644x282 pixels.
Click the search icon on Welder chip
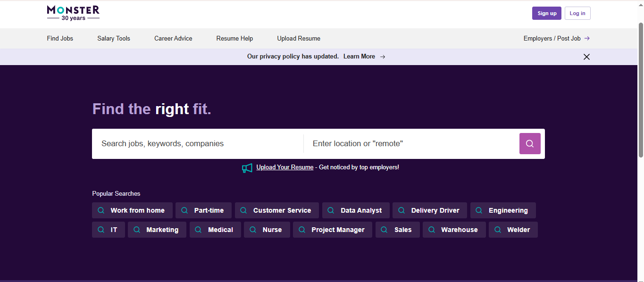click(x=498, y=230)
